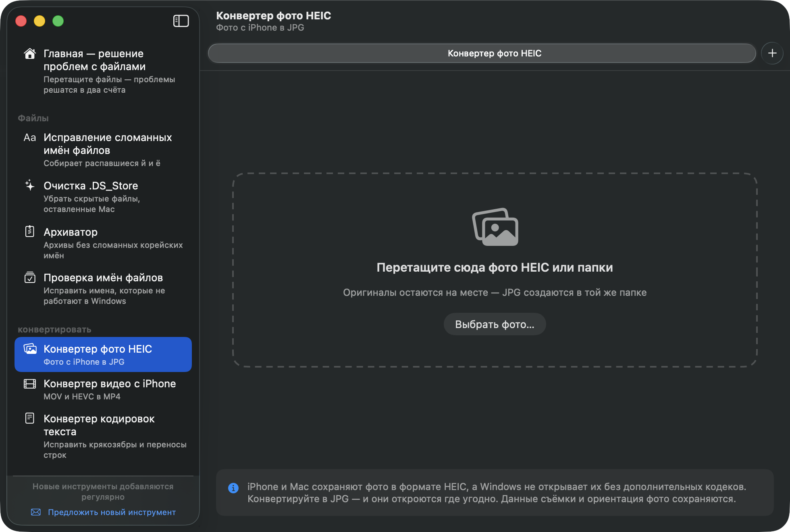Click the home icon for Главная
Image resolution: width=790 pixels, height=532 pixels.
click(30, 54)
